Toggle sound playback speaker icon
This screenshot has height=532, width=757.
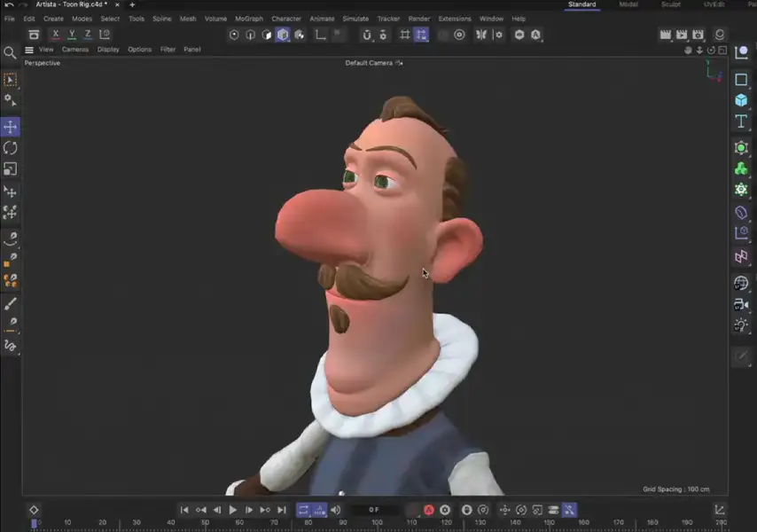click(335, 510)
